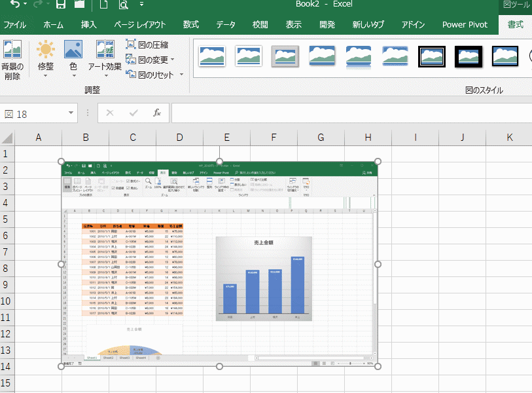Viewport: 532px width, 393px height.
Task: Select column K header
Action: pyautogui.click(x=509, y=138)
